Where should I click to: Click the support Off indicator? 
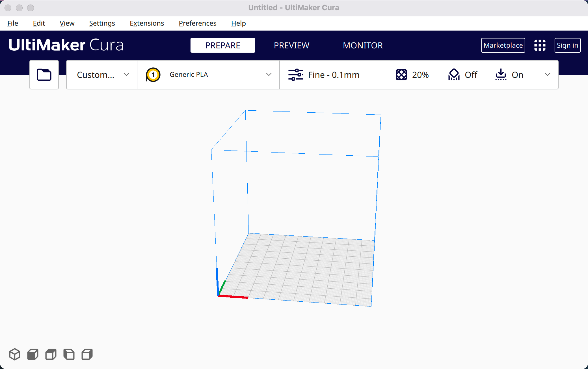click(471, 75)
